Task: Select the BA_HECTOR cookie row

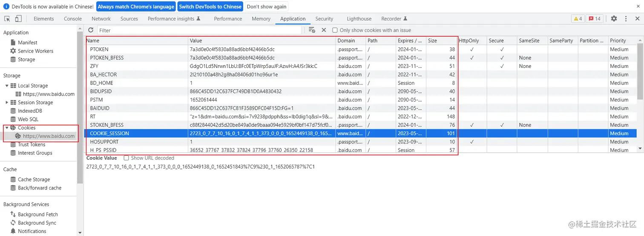Action: tap(361, 74)
